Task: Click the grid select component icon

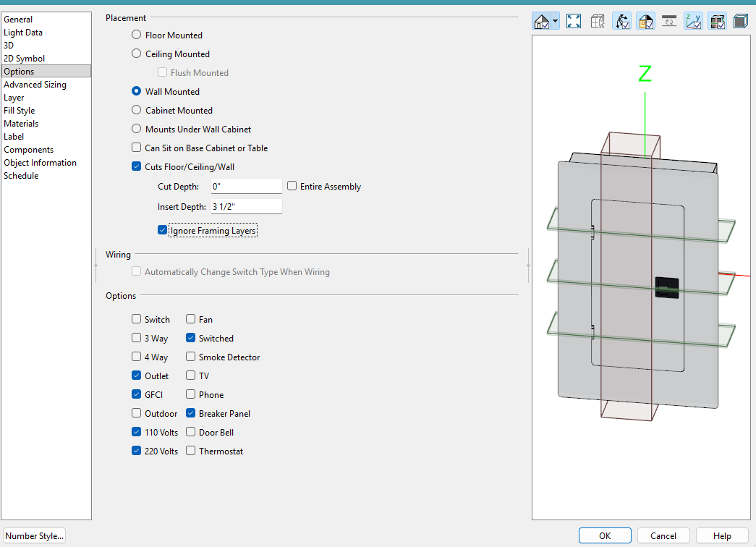Action: click(x=598, y=21)
